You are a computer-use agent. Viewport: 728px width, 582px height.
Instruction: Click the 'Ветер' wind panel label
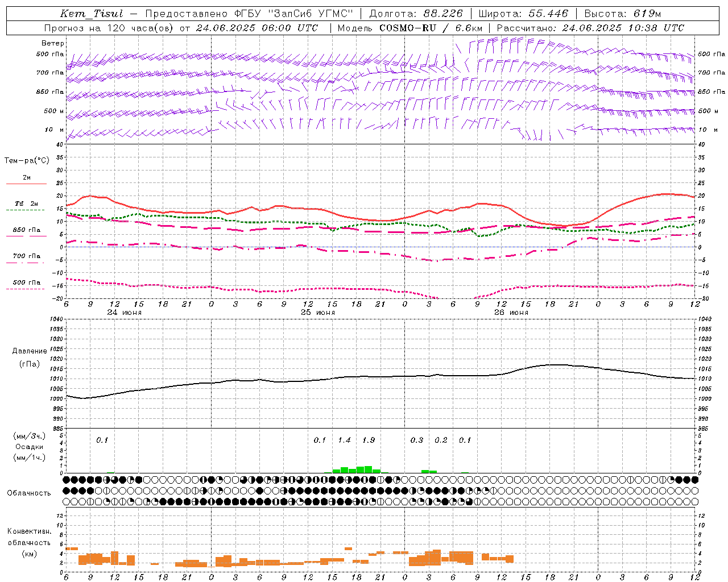click(53, 43)
